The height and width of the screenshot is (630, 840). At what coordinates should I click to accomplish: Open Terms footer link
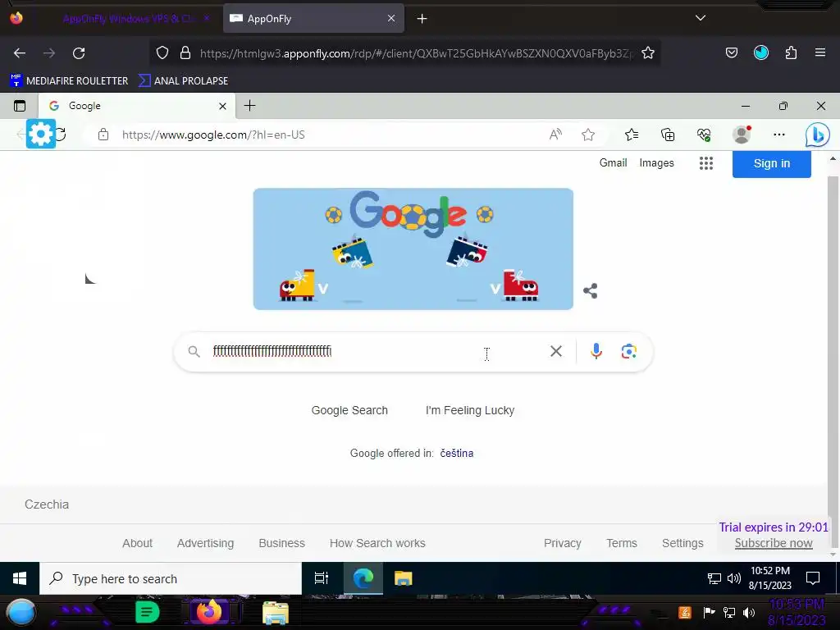click(622, 543)
